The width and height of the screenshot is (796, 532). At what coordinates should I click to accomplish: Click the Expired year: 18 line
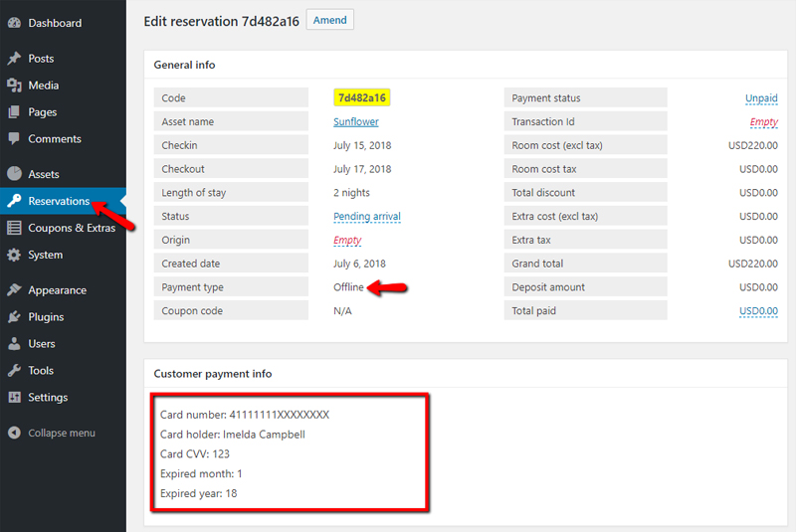coord(198,493)
